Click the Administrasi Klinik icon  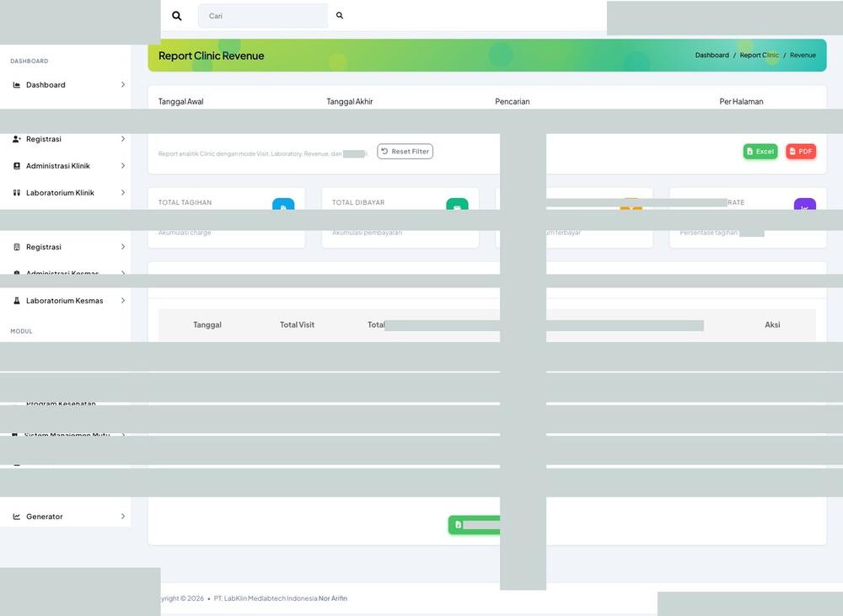17,166
